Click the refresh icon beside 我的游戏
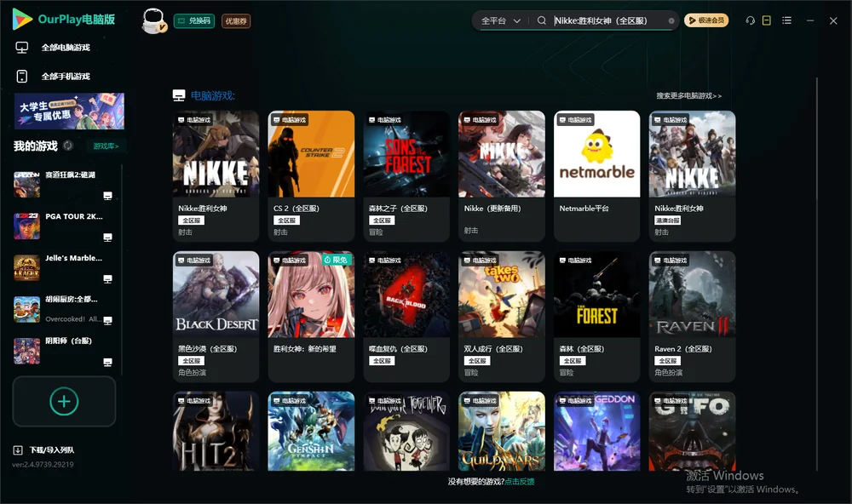The height and width of the screenshot is (504, 852). tap(68, 146)
